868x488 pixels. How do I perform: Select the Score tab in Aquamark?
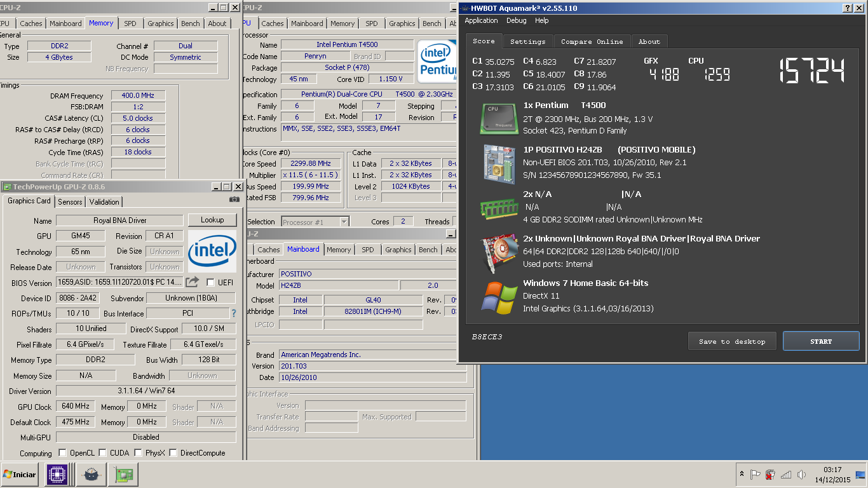[x=484, y=41]
